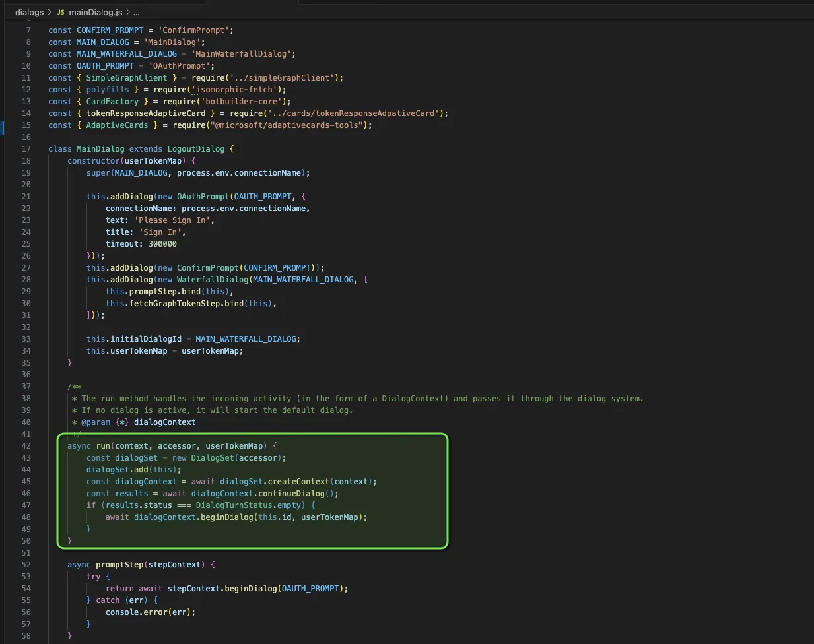The image size is (814, 644).
Task: Select line number 42 in the gutter
Action: pos(26,446)
